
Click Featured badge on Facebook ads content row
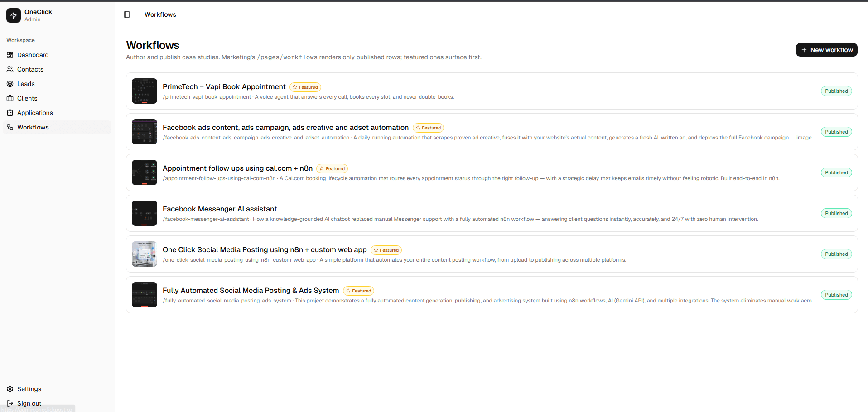click(x=428, y=128)
